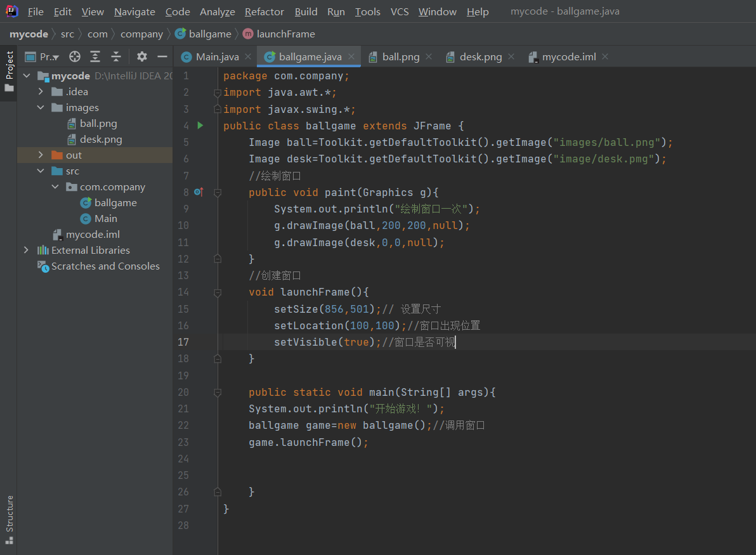Close the ballgame.java tab
The width and height of the screenshot is (756, 555).
[351, 56]
